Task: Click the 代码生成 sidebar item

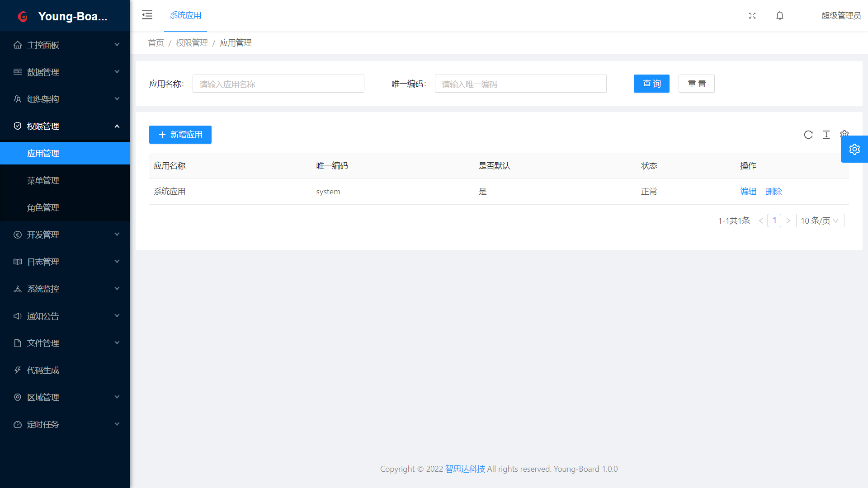Action: pyautogui.click(x=43, y=370)
